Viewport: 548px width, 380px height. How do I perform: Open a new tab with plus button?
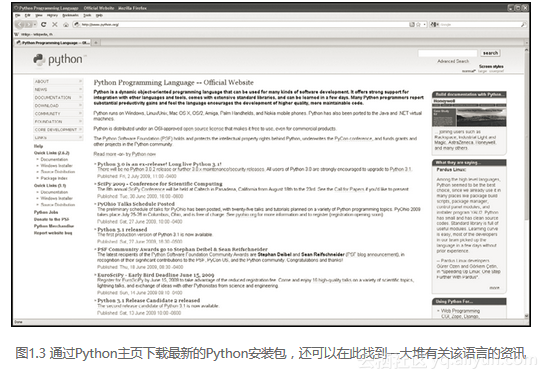click(x=96, y=43)
